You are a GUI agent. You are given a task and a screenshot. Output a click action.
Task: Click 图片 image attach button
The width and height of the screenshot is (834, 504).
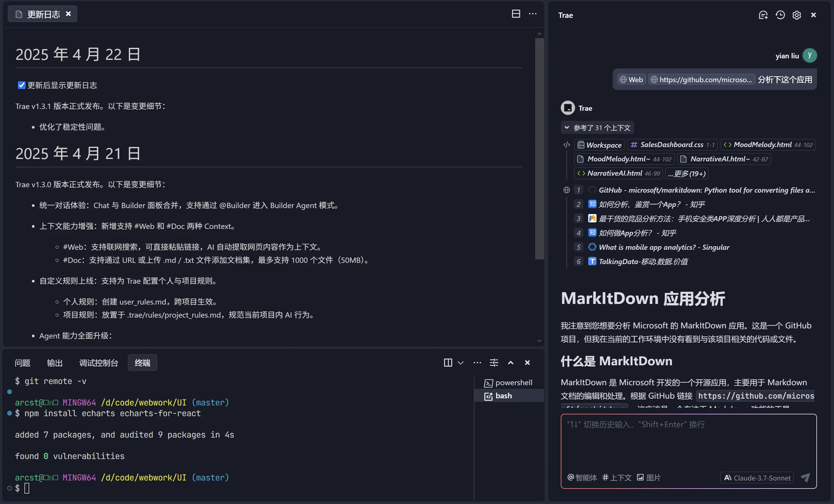click(648, 477)
